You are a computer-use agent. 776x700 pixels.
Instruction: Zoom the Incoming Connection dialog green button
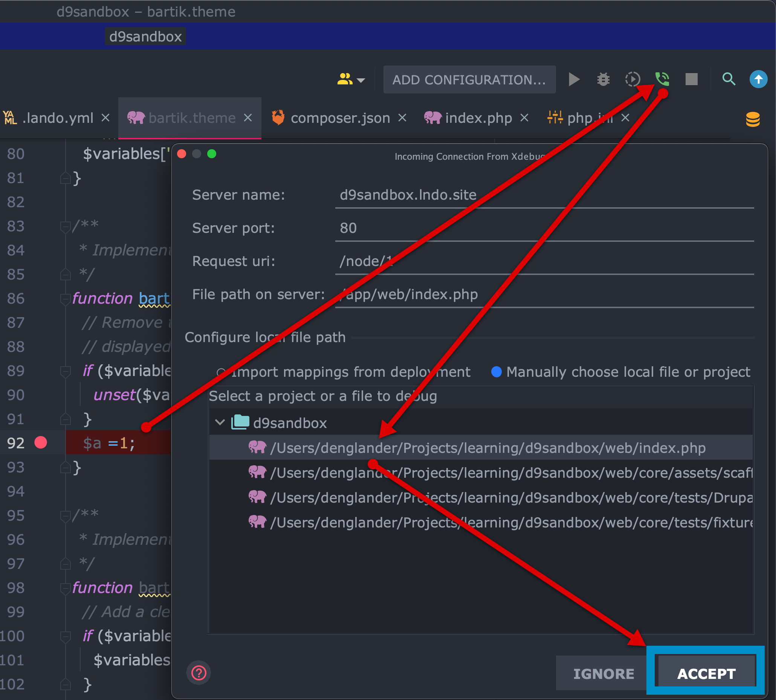(211, 154)
